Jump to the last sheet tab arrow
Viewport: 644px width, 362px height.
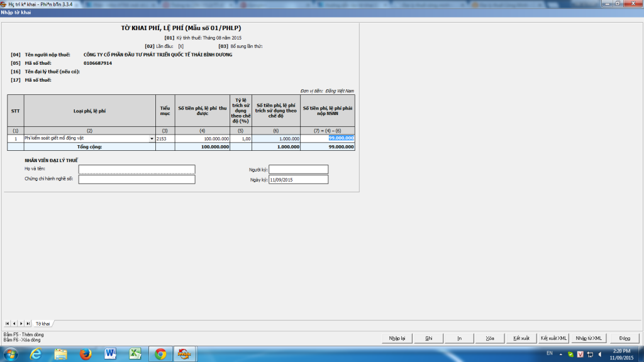(28, 323)
